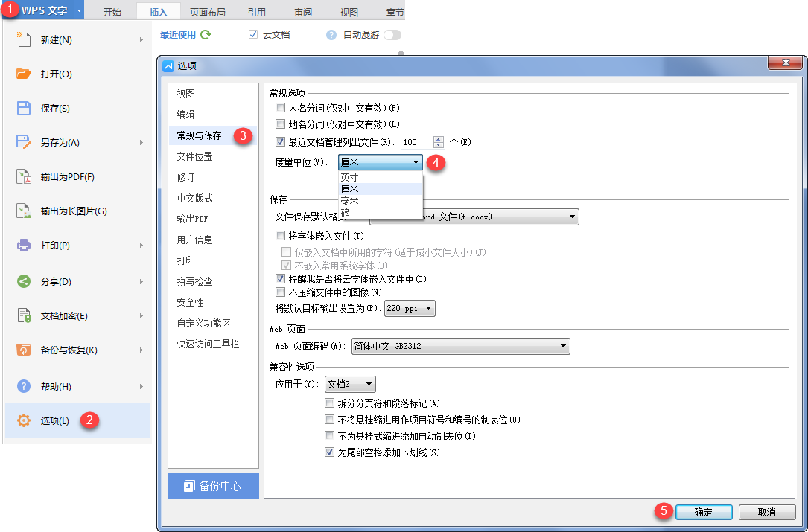Screen dimensions: 808x532
Task: Expand the 打印(P) submenu arrow
Action: [141, 245]
